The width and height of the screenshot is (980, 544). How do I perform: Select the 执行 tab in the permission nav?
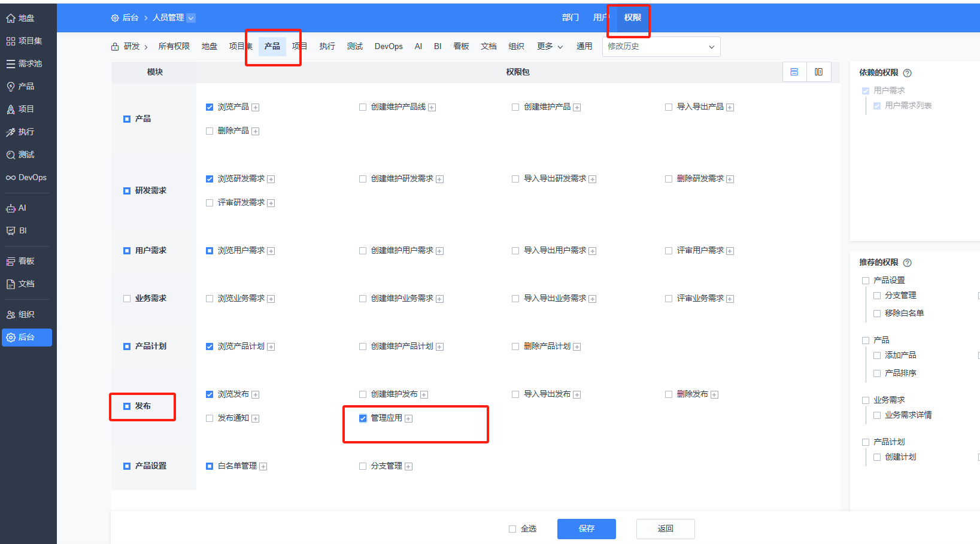327,47
